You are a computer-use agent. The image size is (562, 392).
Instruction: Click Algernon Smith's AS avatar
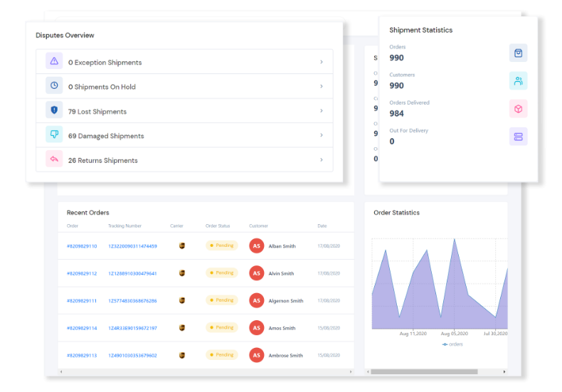point(257,300)
